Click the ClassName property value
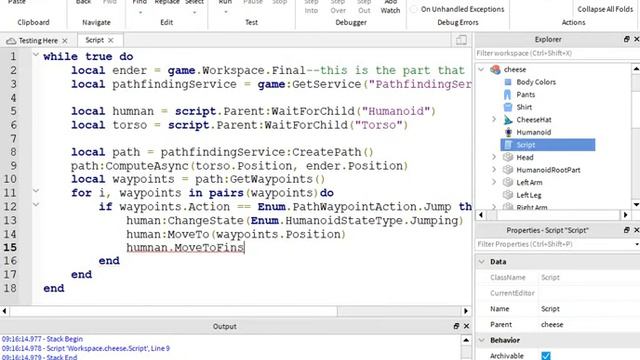 coord(550,278)
